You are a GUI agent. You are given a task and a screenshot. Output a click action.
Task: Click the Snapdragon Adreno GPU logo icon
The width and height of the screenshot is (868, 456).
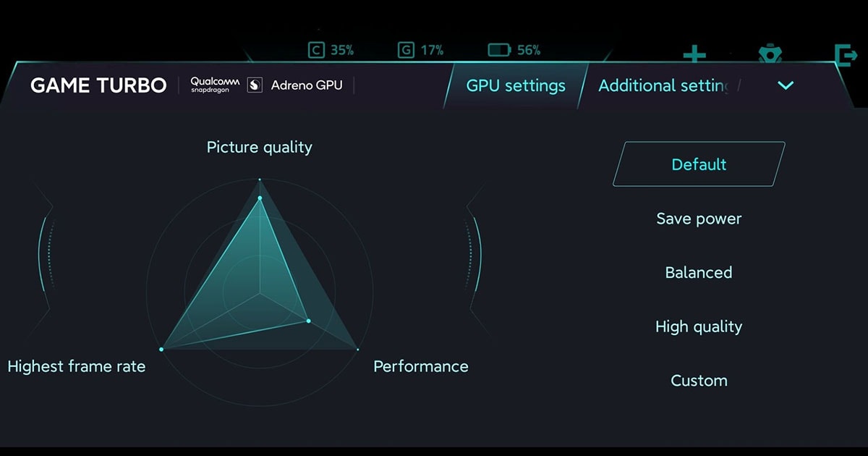(x=255, y=85)
